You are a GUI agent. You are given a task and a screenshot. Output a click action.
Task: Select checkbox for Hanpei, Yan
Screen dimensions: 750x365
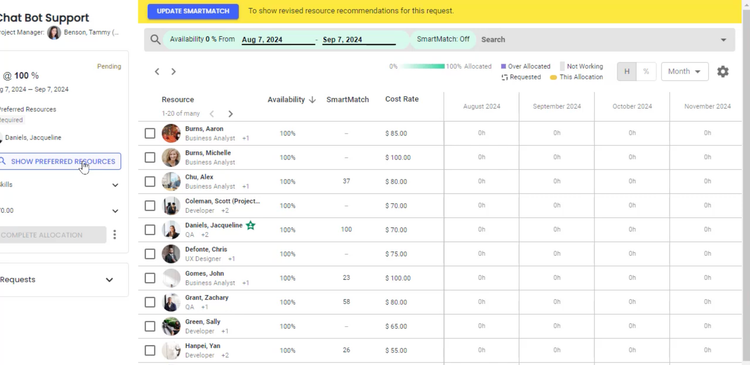(150, 351)
